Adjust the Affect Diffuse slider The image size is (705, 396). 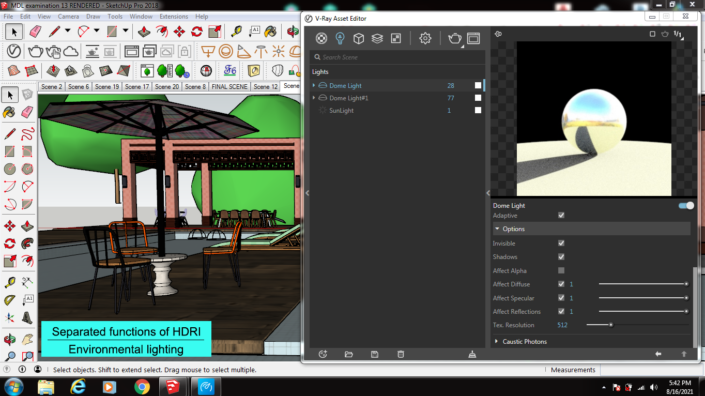643,284
